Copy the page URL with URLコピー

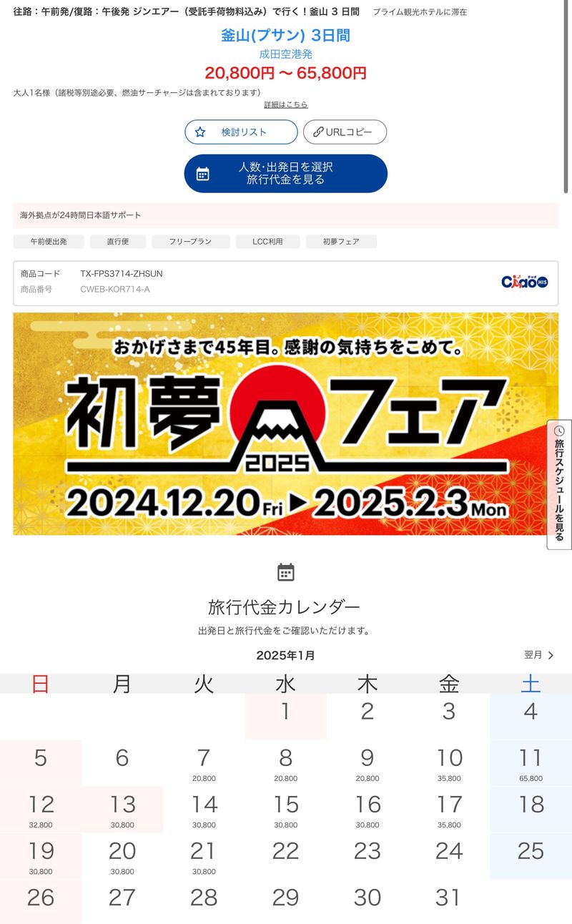point(345,132)
